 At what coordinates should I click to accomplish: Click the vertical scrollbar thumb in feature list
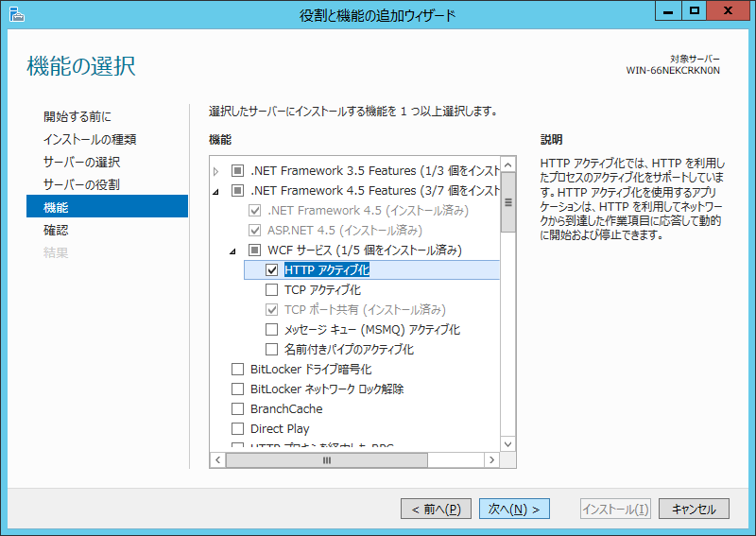[x=507, y=201]
